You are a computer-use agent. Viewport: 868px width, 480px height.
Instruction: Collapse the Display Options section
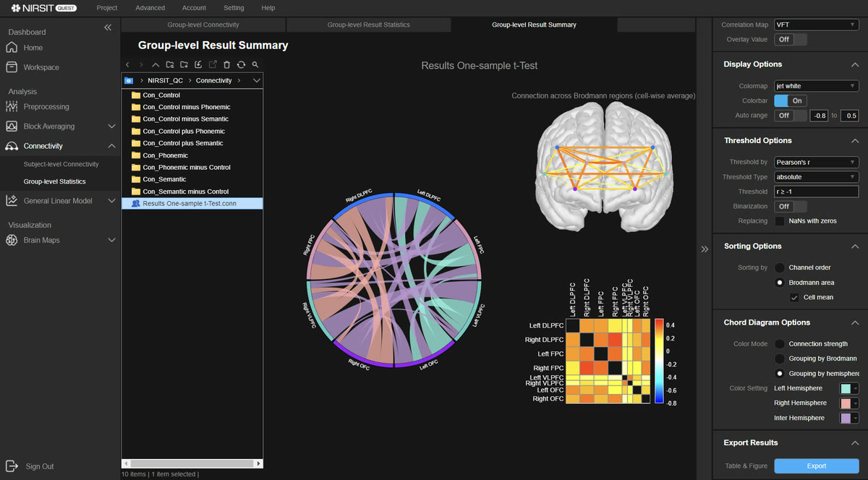(855, 64)
